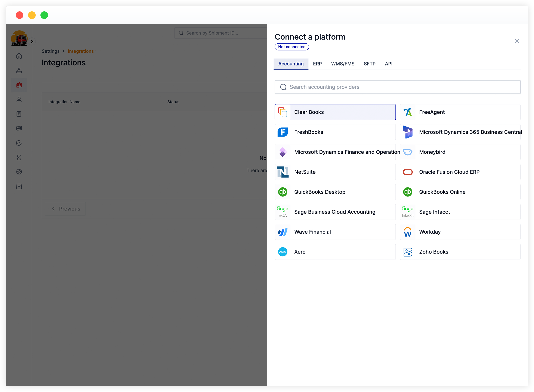Click the Moneybird logo icon
This screenshot has width=534, height=392.
coord(408,152)
